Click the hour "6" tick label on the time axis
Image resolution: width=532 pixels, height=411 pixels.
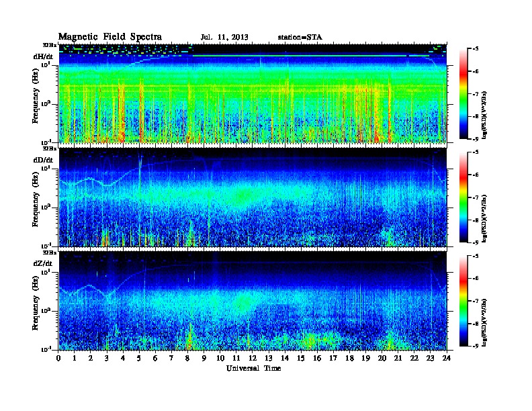155,358
